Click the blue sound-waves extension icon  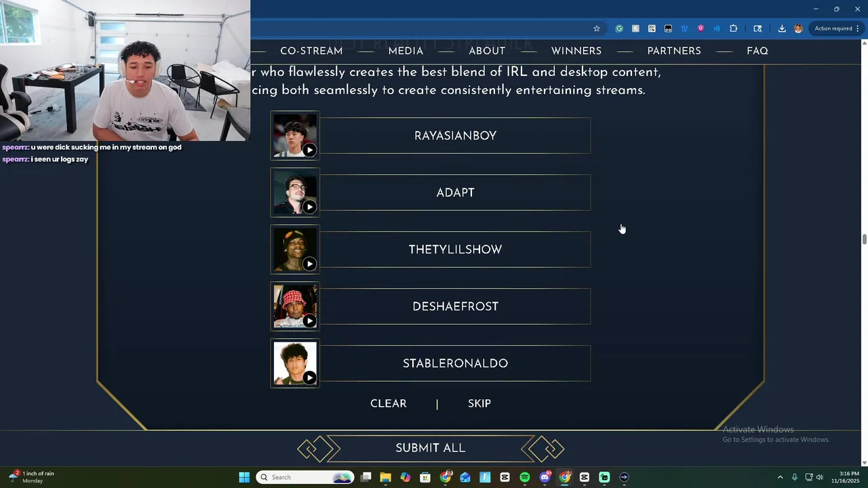click(717, 28)
